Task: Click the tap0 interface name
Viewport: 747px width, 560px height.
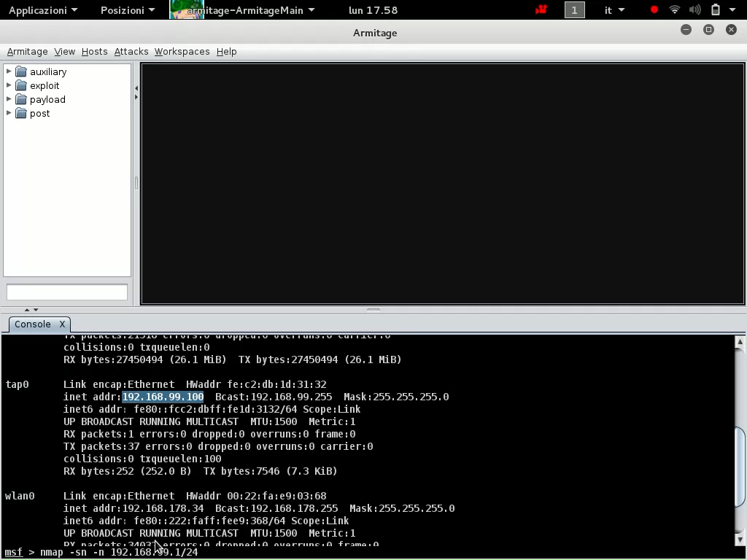Action: (x=18, y=384)
